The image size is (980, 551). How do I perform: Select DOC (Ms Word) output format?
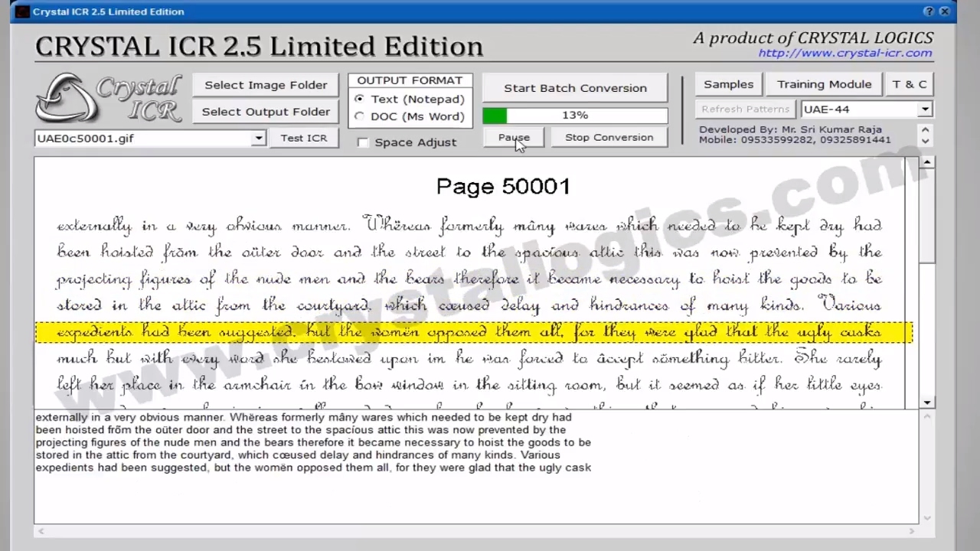359,116
